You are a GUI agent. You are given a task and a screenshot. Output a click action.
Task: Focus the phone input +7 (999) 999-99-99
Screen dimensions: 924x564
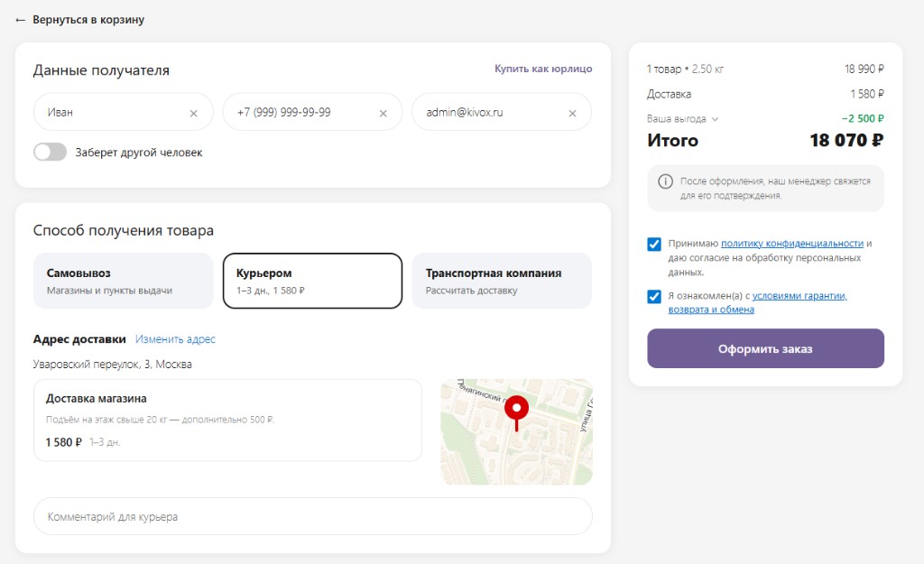click(312, 112)
